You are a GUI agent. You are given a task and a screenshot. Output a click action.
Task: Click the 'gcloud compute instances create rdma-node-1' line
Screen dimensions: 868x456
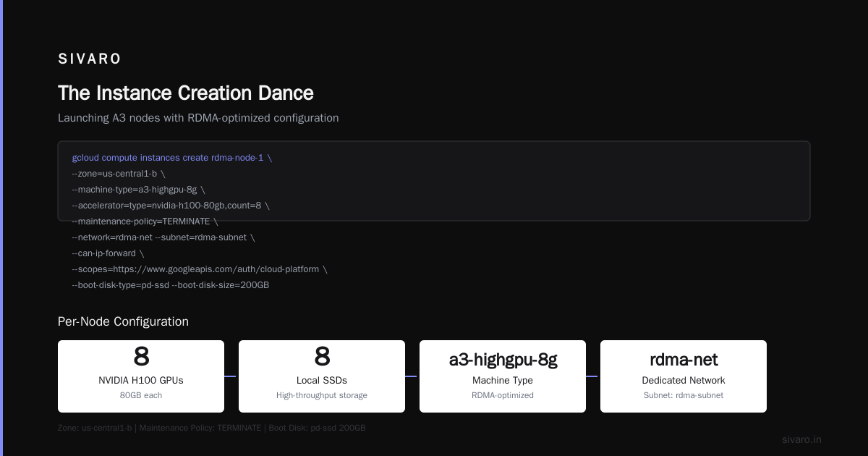click(x=172, y=158)
